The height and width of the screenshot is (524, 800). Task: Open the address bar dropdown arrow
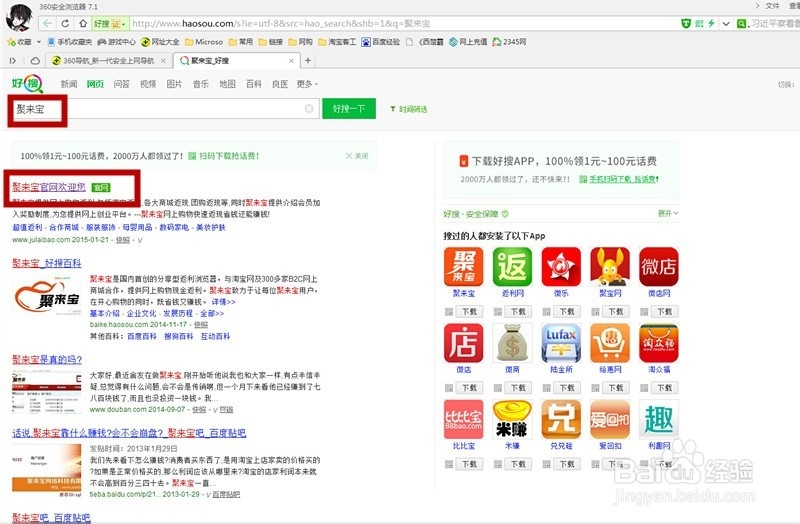(x=726, y=23)
